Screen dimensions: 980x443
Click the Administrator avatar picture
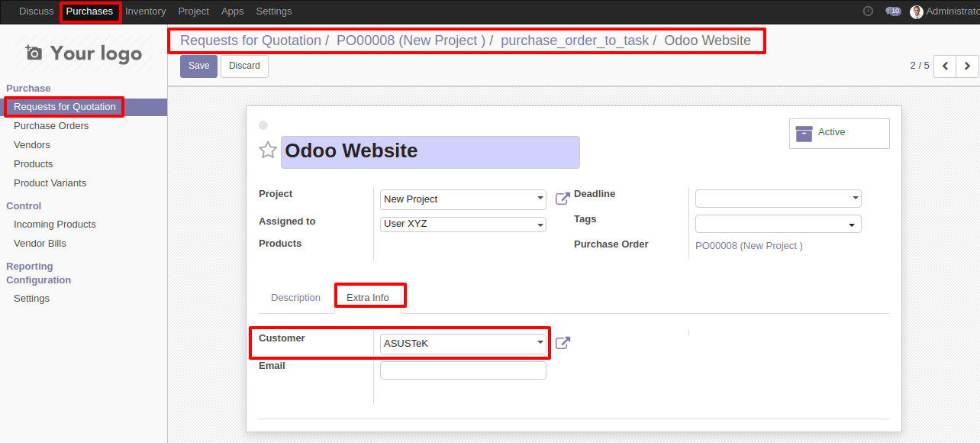point(917,11)
